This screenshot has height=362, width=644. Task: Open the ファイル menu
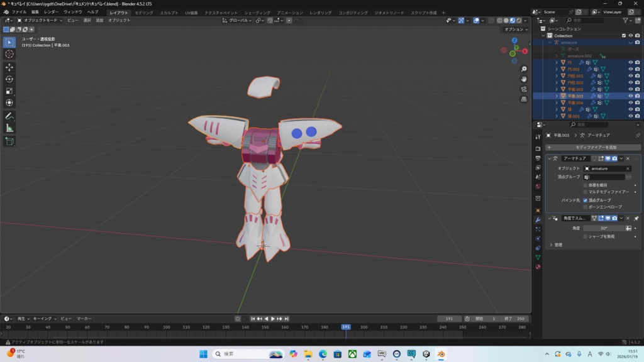(19, 12)
